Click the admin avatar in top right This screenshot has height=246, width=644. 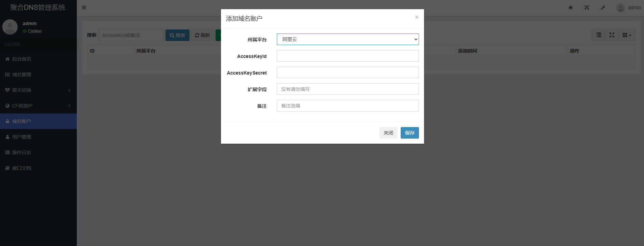[x=620, y=7]
